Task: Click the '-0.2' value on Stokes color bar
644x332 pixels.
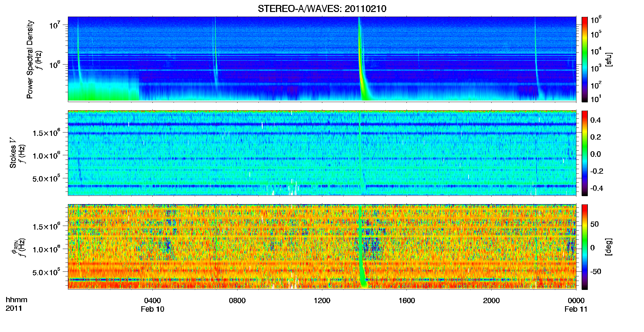Action: click(597, 171)
